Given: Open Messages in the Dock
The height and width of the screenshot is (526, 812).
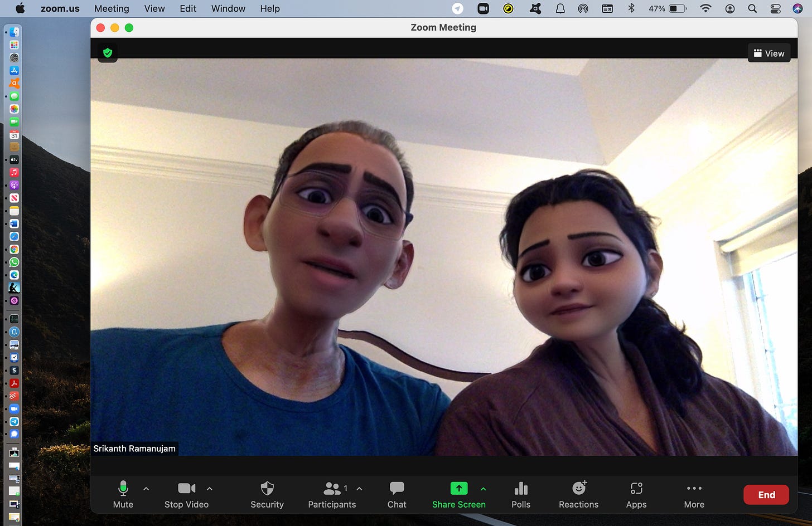Looking at the screenshot, I should click(x=14, y=96).
